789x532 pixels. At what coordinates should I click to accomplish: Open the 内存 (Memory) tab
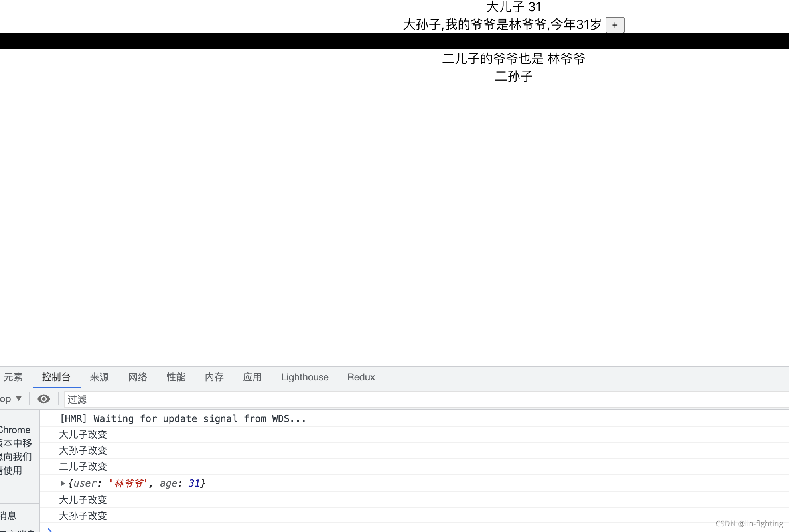(x=214, y=377)
